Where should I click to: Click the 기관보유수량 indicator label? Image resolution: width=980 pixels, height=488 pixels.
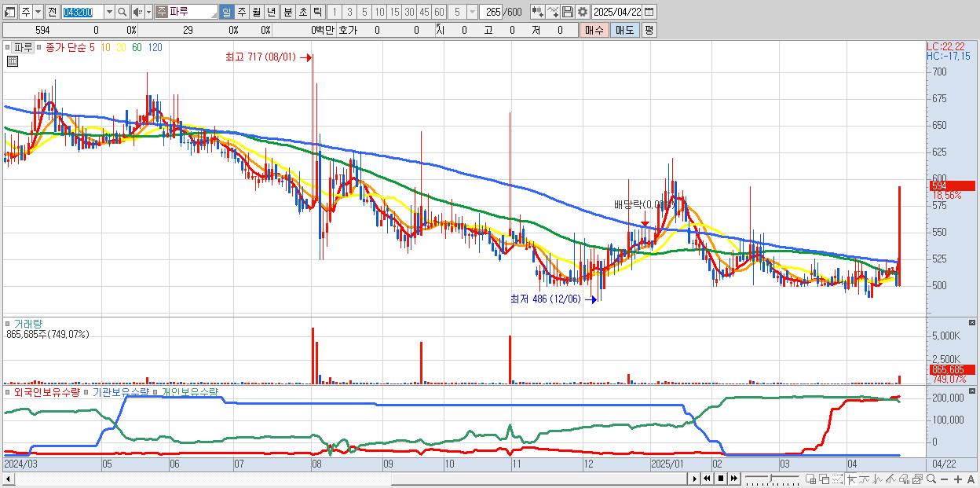tap(122, 391)
